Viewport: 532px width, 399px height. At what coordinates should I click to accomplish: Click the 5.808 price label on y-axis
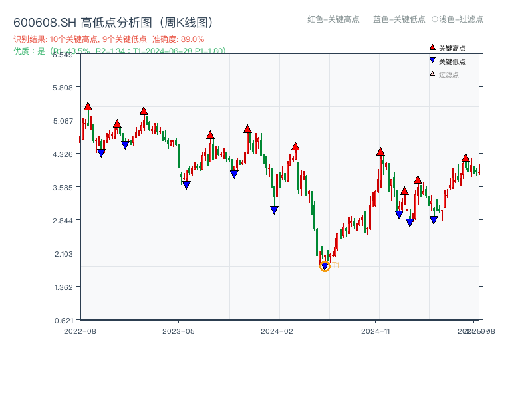65,88
